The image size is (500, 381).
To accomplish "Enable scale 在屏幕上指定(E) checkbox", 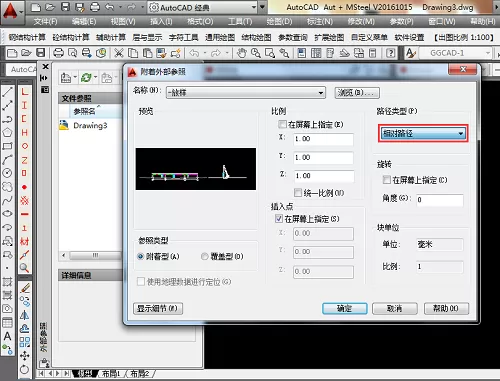I will (x=282, y=124).
